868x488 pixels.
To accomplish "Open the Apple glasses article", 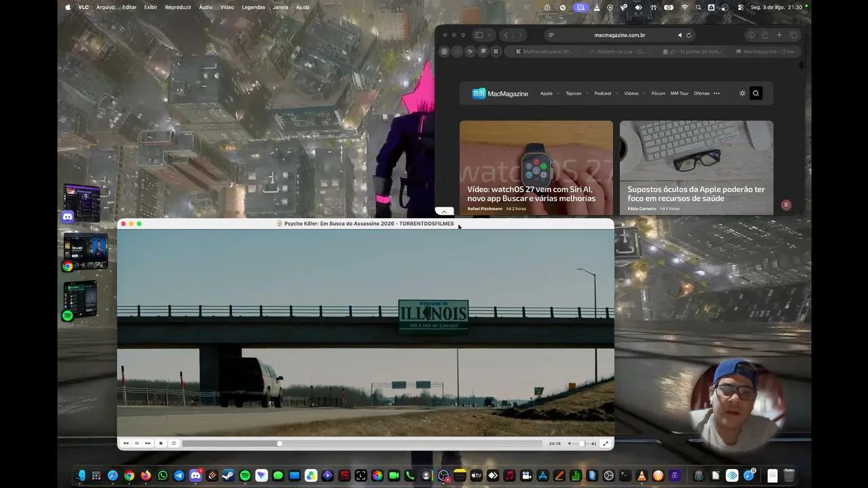I will (x=696, y=167).
